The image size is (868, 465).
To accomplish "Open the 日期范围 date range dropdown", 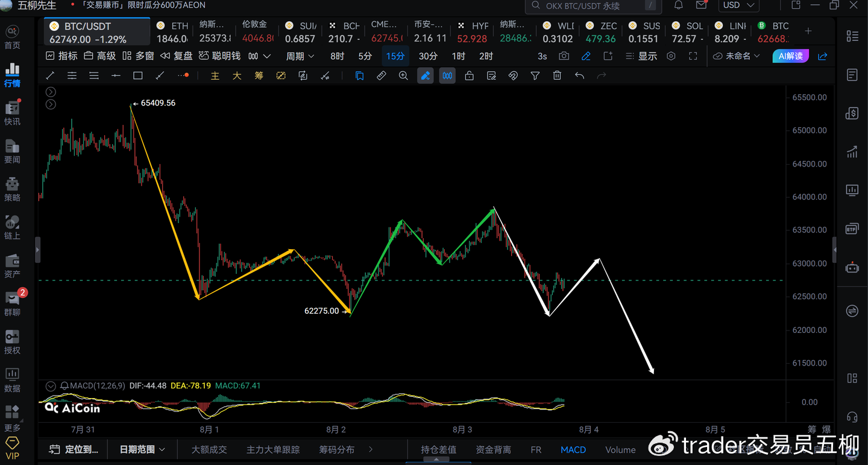I will (142, 449).
